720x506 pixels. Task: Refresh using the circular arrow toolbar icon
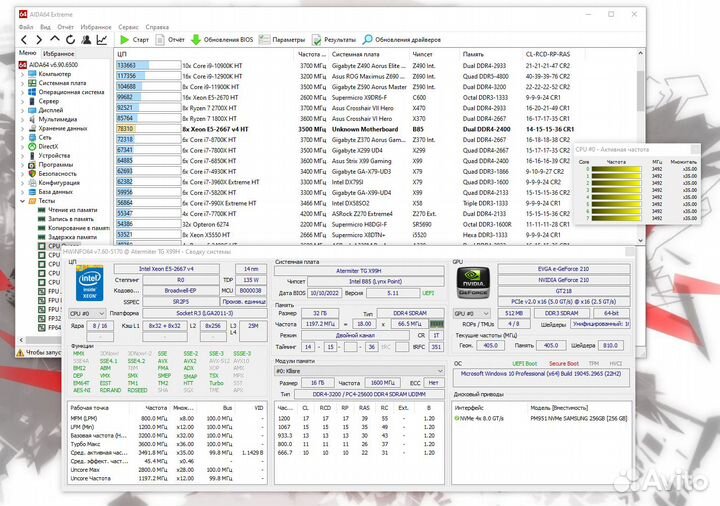tap(70, 40)
